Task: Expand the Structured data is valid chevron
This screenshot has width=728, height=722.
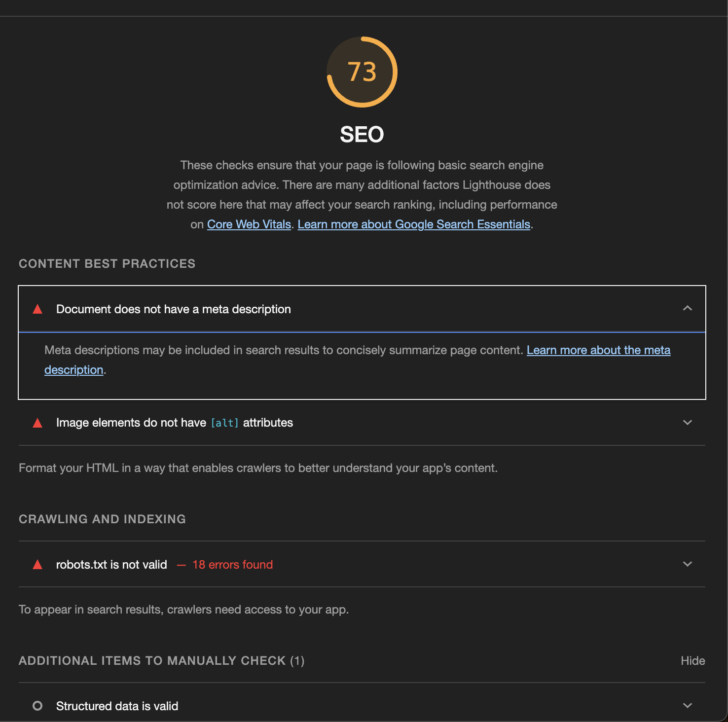Action: click(x=687, y=706)
